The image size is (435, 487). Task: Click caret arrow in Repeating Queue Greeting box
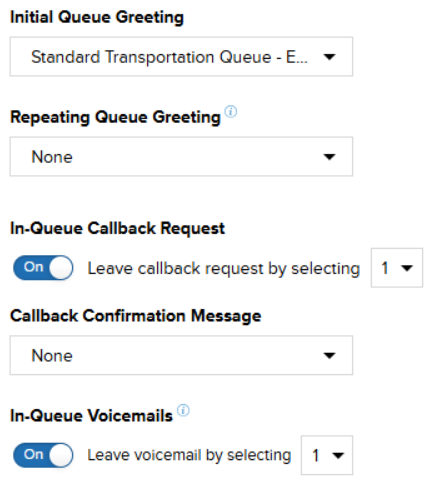(x=329, y=157)
